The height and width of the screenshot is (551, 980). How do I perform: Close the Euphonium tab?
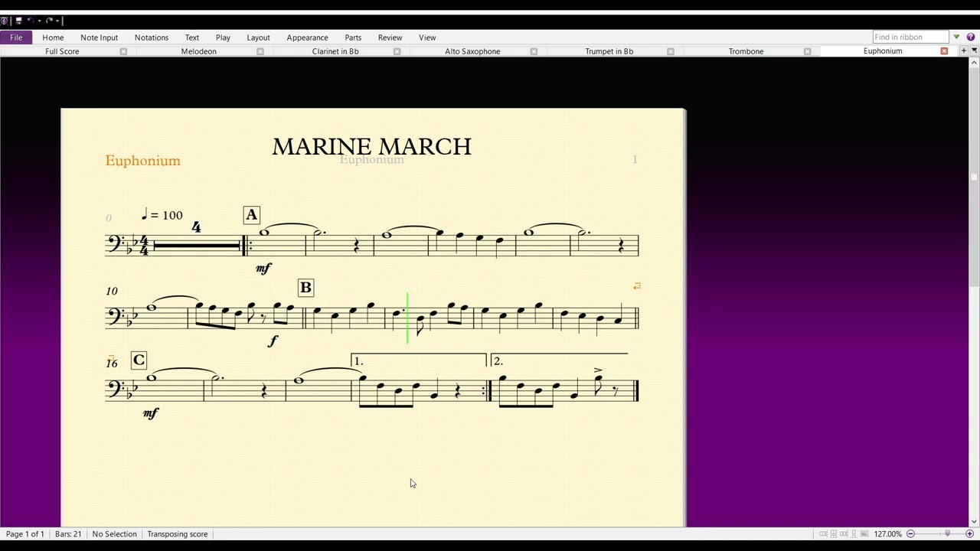pyautogui.click(x=944, y=51)
